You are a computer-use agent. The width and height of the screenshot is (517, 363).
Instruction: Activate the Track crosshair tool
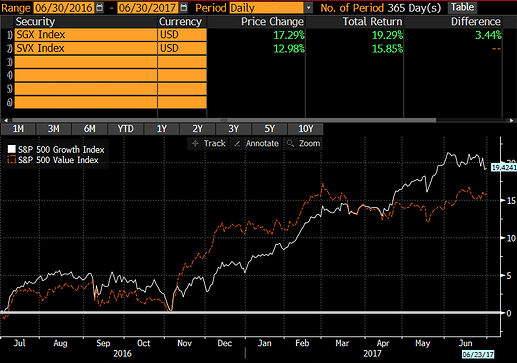(x=208, y=143)
